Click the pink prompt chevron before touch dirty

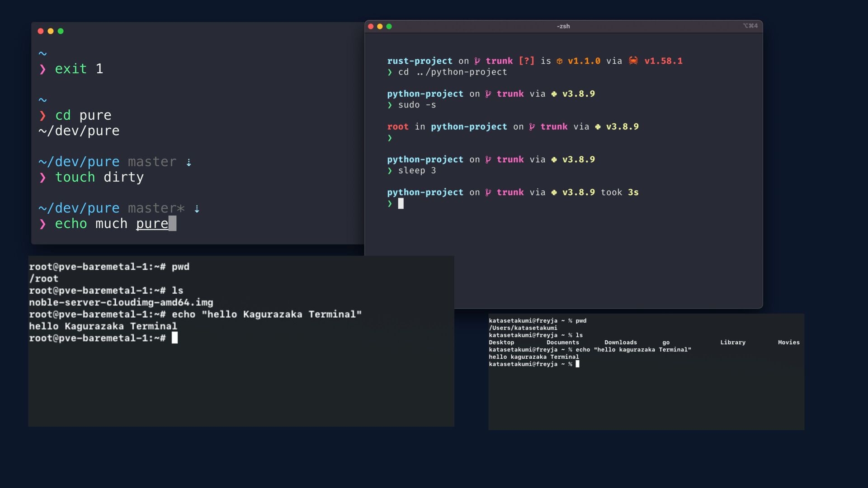pyautogui.click(x=42, y=178)
